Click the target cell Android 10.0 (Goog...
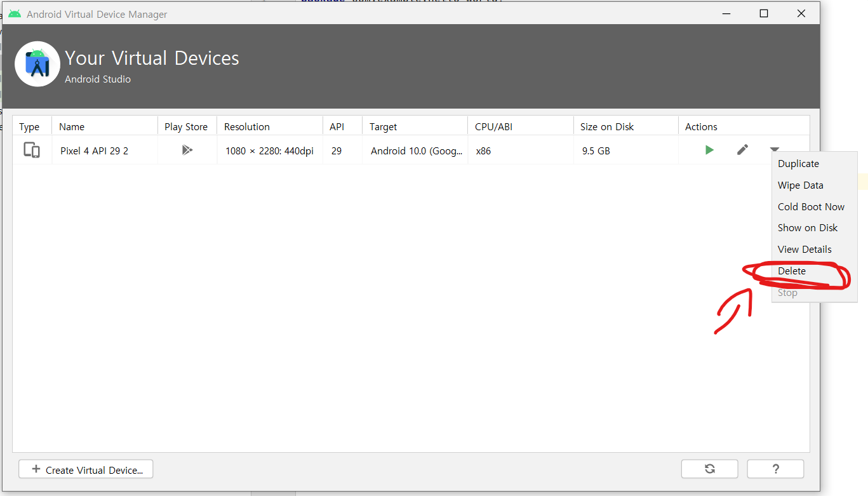 click(417, 151)
